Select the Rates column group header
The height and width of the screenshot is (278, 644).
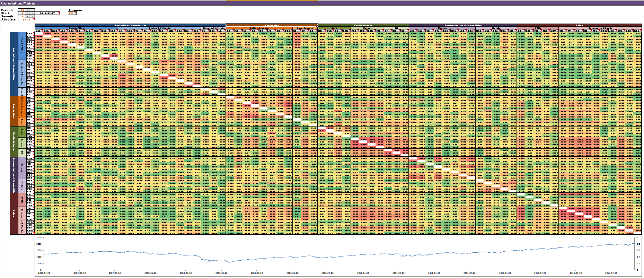579,25
